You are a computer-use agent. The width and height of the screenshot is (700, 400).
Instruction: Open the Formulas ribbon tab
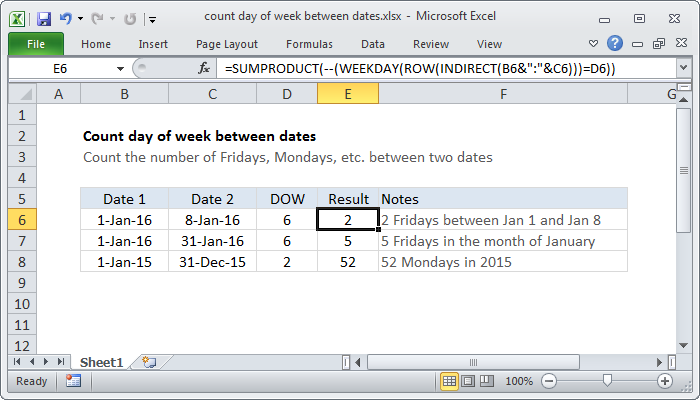[309, 44]
